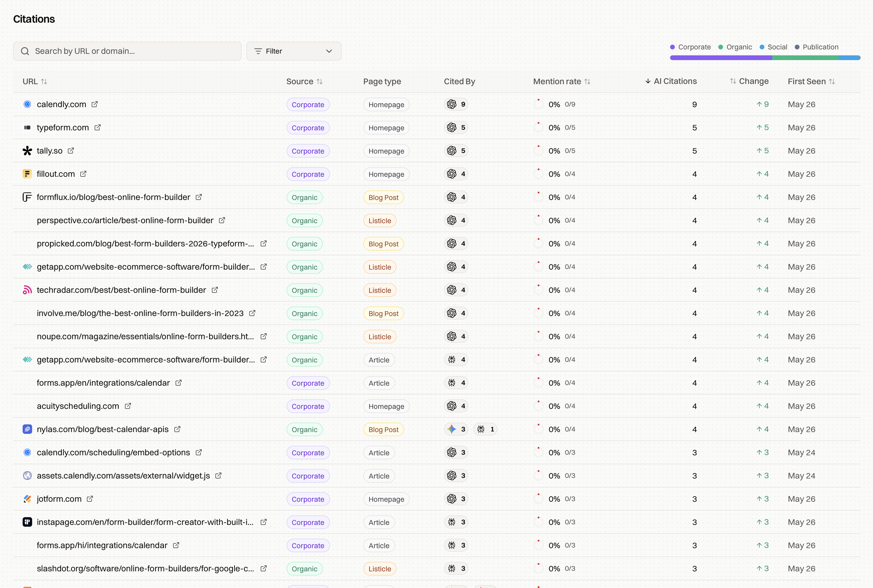
Task: Click Gemini cited-by badge in nylas.com row
Action: point(456,429)
